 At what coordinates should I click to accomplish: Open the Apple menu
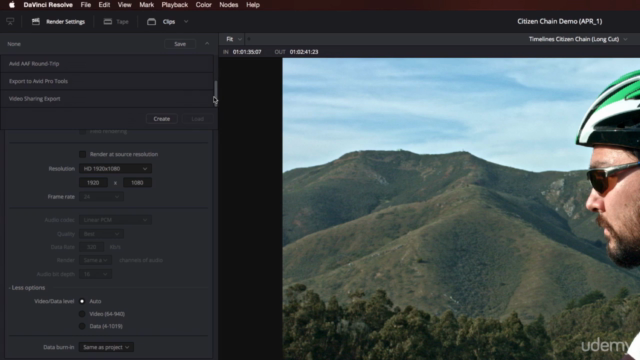12,5
